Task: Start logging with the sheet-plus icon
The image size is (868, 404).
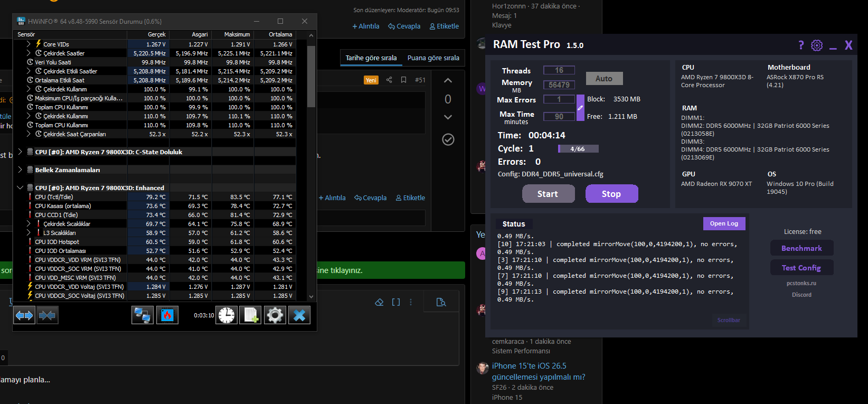Action: [250, 315]
